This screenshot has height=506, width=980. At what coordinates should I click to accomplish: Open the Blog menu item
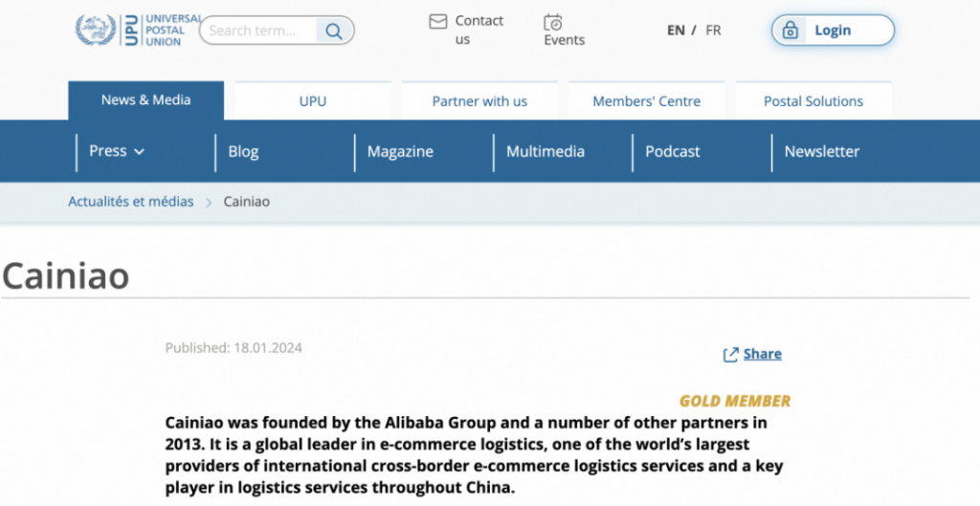point(243,152)
